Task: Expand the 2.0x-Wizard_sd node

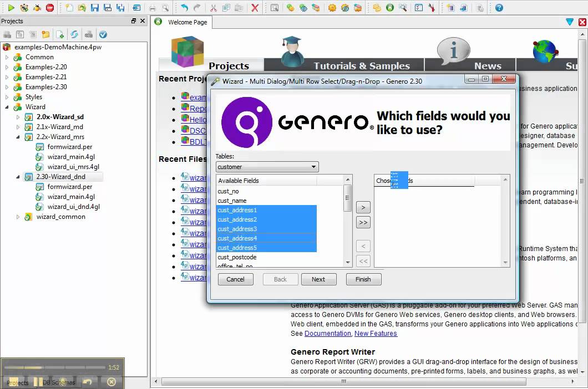Action: point(18,117)
